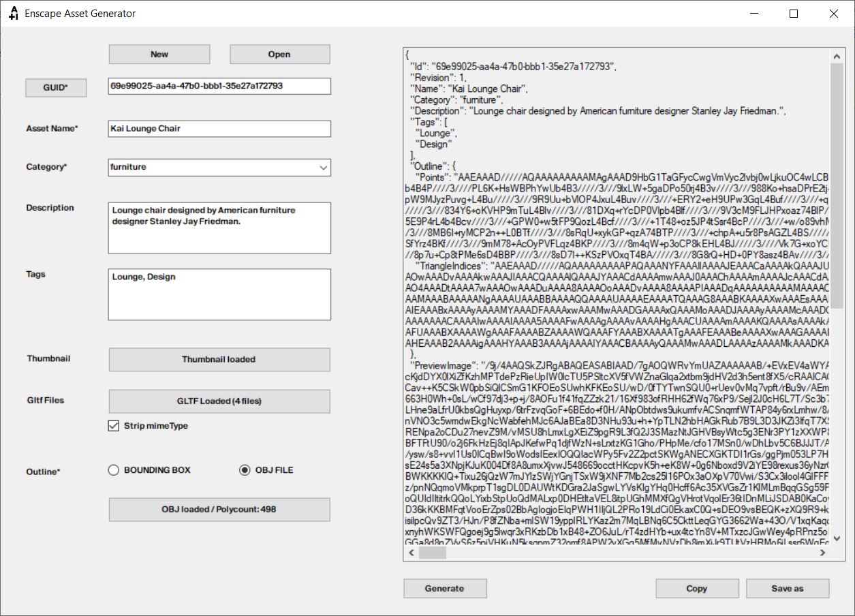The image size is (855, 616).
Task: Maximize the Enscape Asset Generator window
Action: pos(794,14)
